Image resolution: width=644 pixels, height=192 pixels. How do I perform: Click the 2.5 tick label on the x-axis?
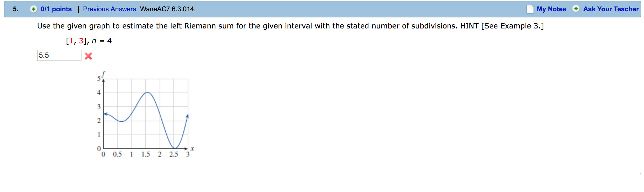(x=173, y=154)
